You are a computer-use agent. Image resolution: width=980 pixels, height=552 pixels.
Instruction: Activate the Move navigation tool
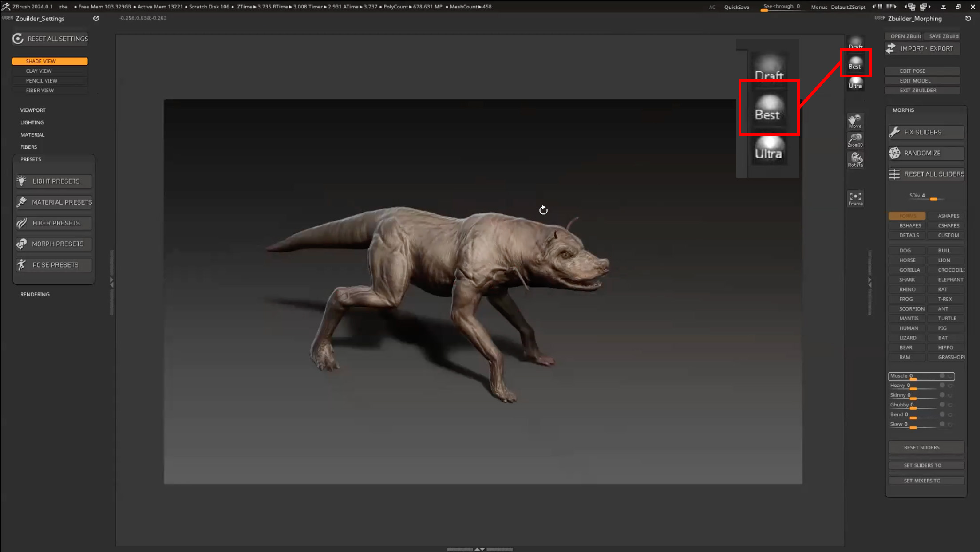pyautogui.click(x=855, y=121)
